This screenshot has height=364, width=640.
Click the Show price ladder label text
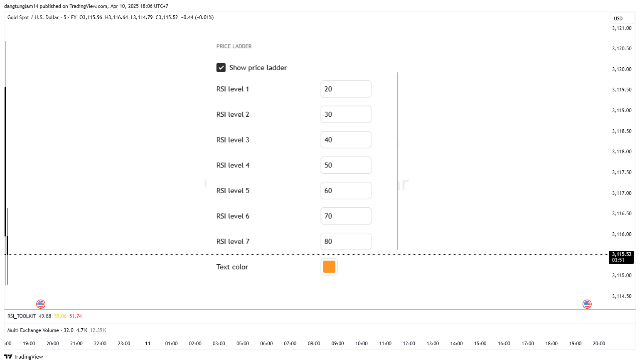pos(258,68)
